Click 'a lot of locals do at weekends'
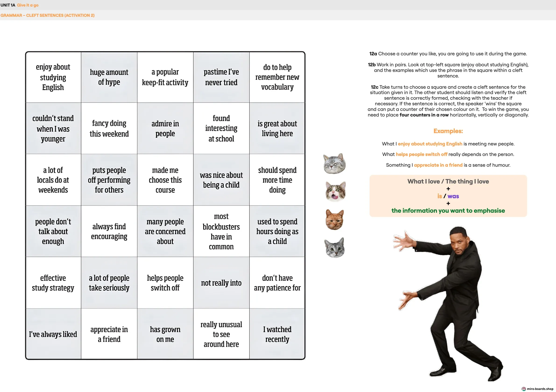556x392 pixels. (53, 180)
